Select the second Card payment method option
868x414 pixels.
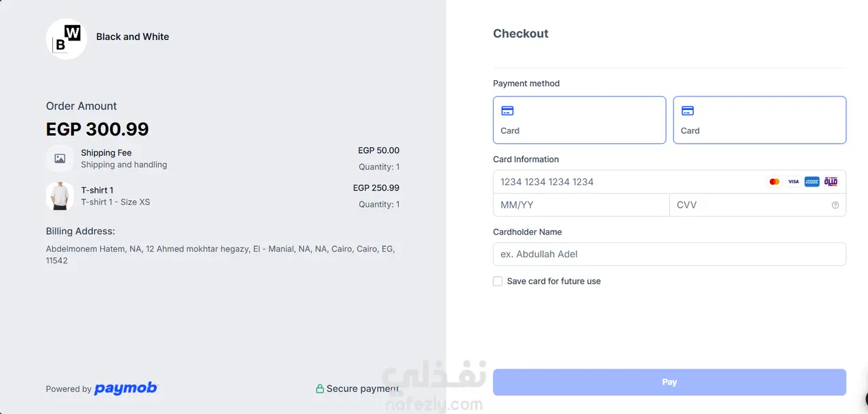759,120
